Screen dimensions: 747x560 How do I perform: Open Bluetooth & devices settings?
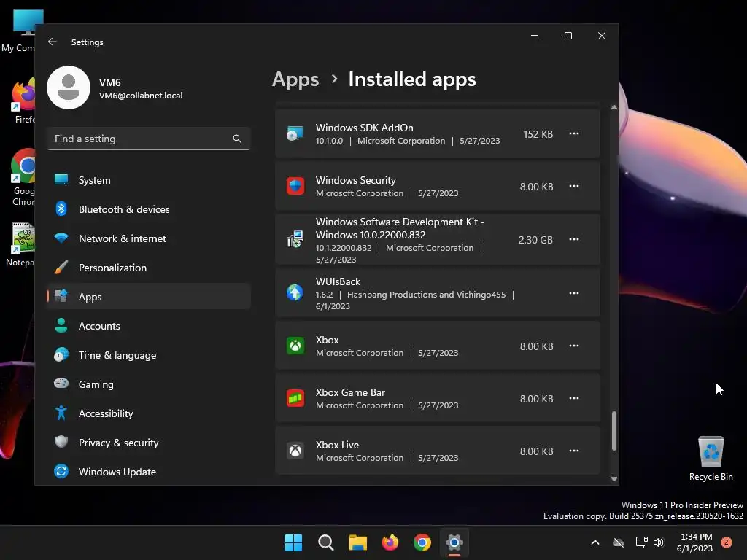pos(149,209)
